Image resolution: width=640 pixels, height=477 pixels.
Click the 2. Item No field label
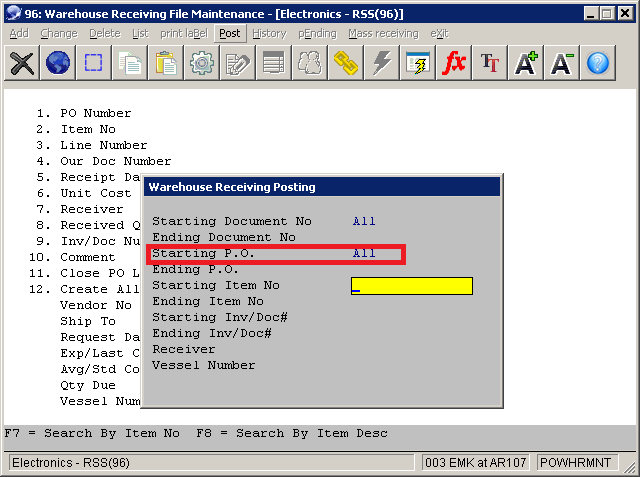click(x=76, y=129)
